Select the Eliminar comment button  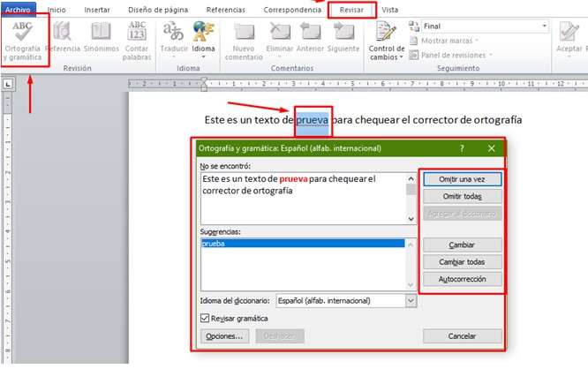[x=280, y=40]
